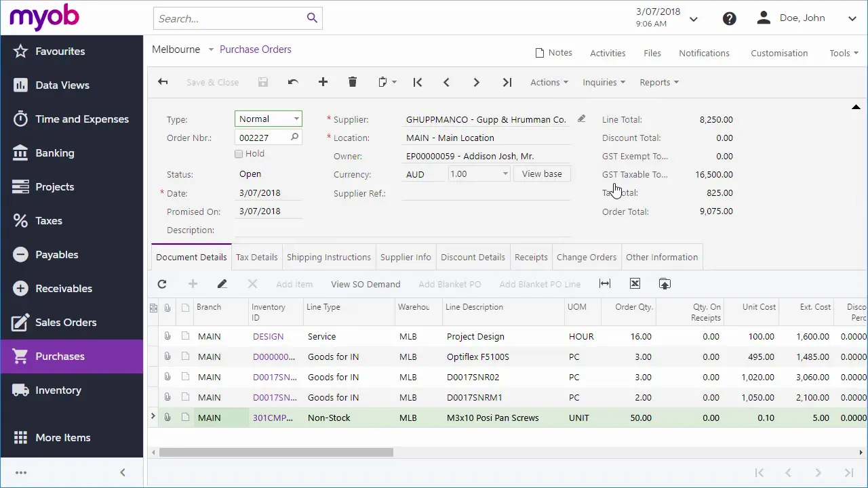
Task: Go to the next record
Action: 476,82
